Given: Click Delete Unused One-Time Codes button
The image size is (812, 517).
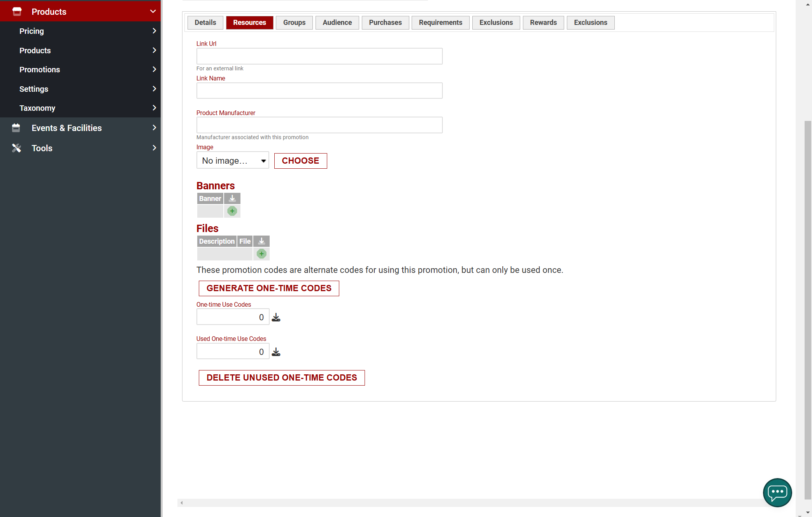Looking at the screenshot, I should pos(282,378).
